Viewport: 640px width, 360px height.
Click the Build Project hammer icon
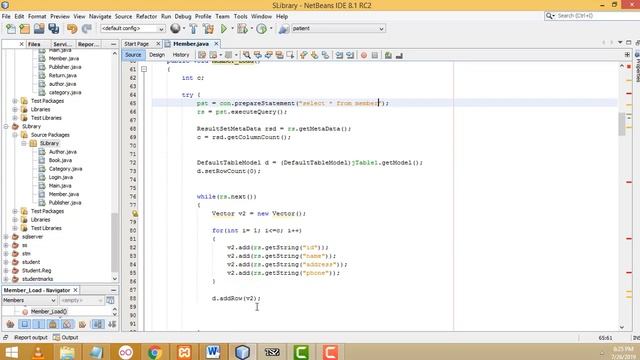tap(193, 29)
